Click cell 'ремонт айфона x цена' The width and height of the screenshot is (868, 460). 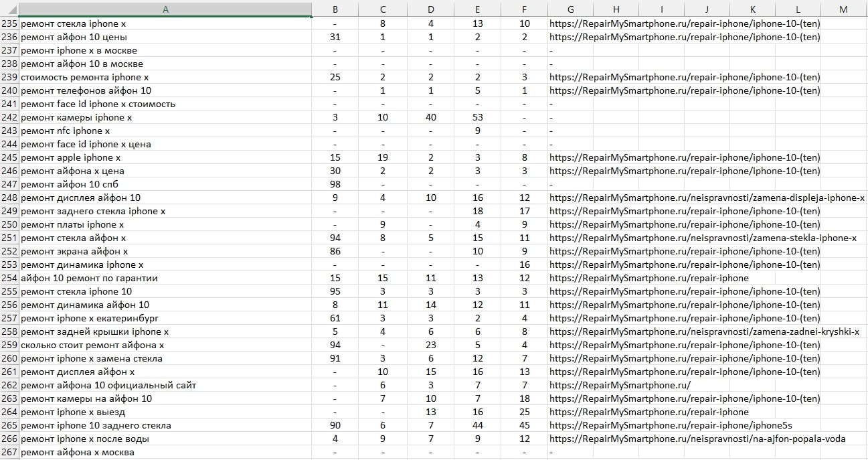[x=165, y=171]
